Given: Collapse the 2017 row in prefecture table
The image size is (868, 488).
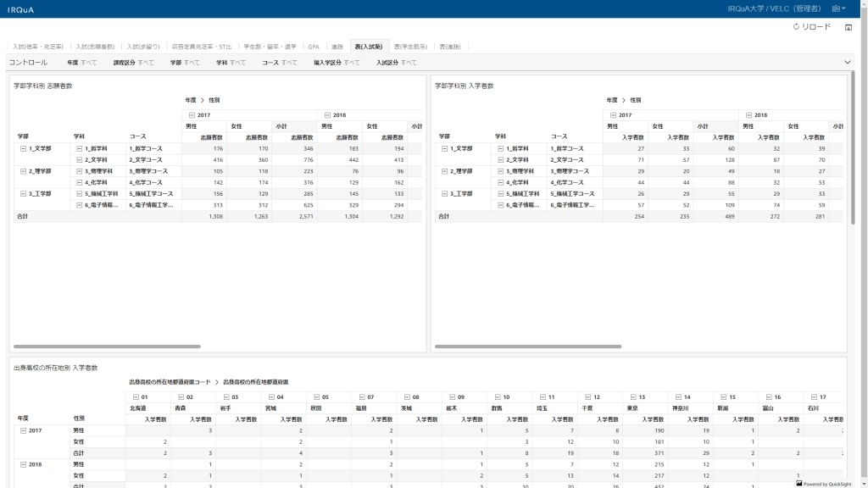Looking at the screenshot, I should [24, 430].
